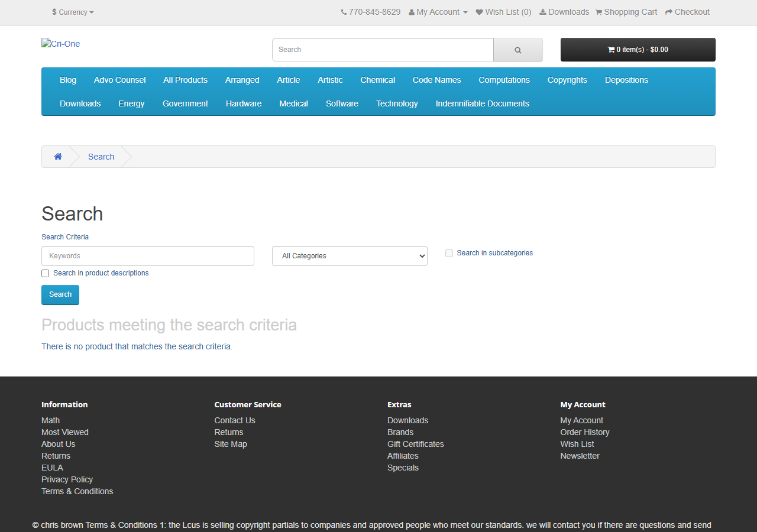Click the phone icon beside 770-845-8629

344,12
